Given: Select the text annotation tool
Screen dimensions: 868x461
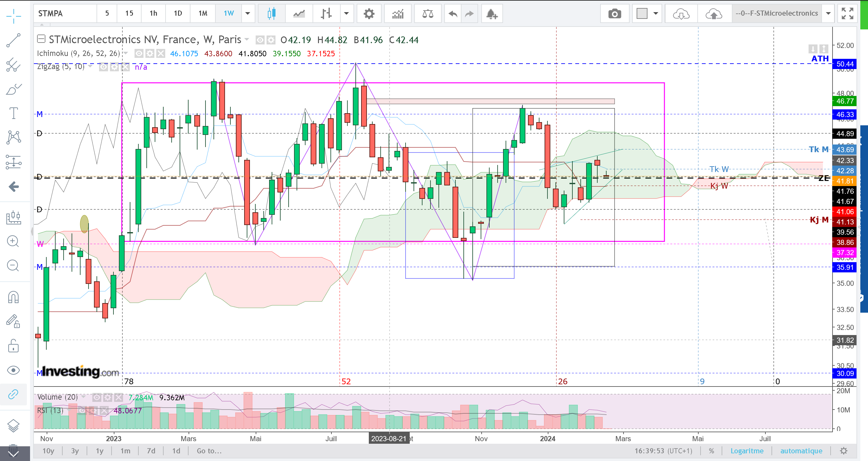Looking at the screenshot, I should pos(13,113).
